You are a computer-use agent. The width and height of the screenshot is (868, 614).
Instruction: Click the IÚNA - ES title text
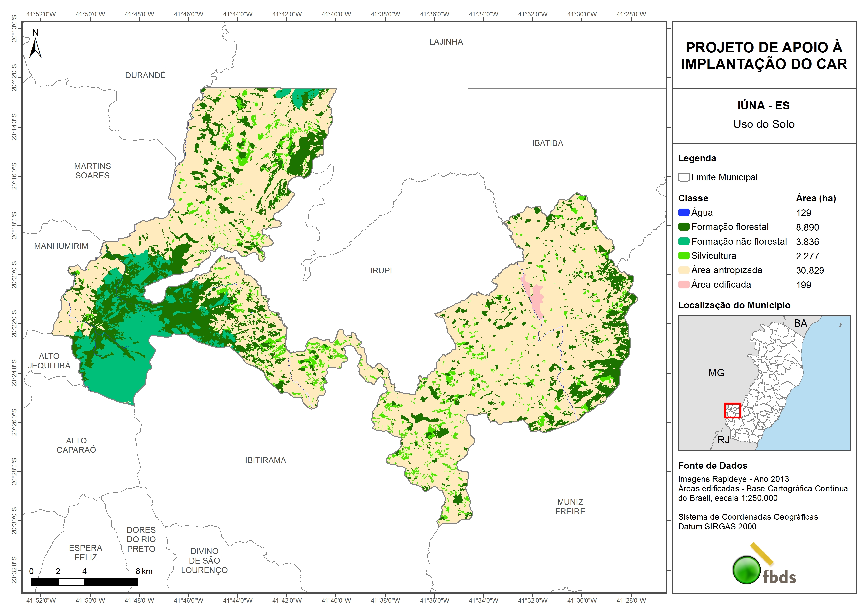(x=763, y=105)
